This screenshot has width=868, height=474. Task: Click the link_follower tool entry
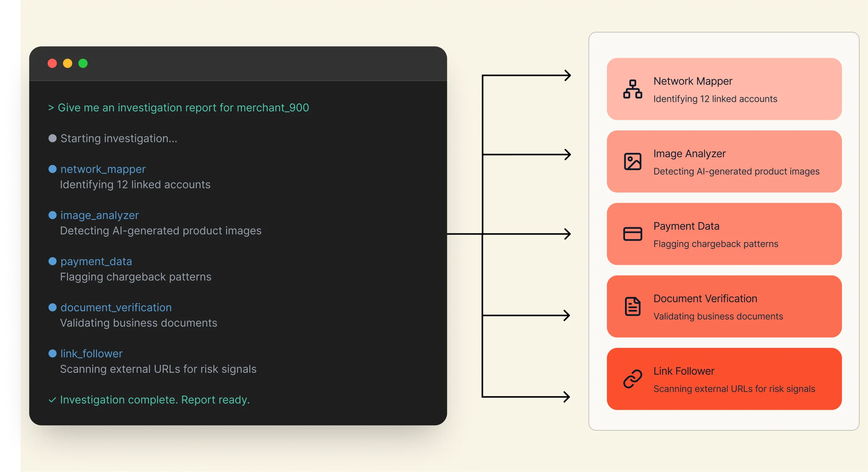(91, 354)
